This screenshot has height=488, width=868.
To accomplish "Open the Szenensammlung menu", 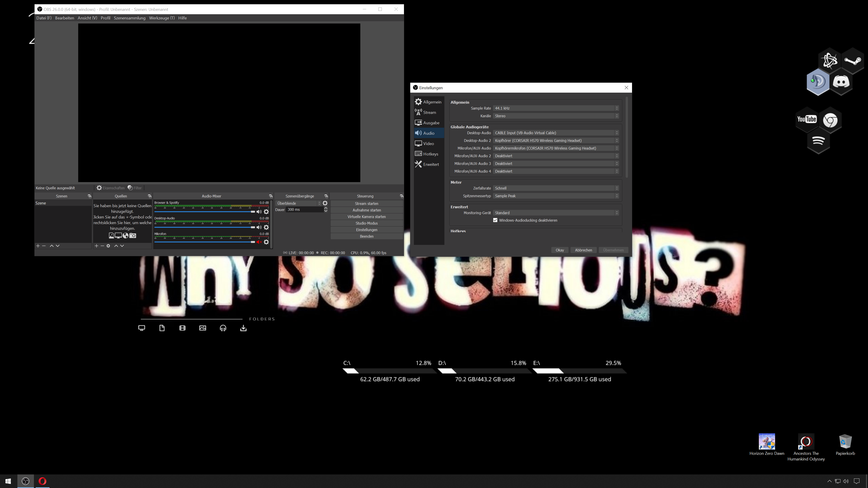I will (129, 18).
